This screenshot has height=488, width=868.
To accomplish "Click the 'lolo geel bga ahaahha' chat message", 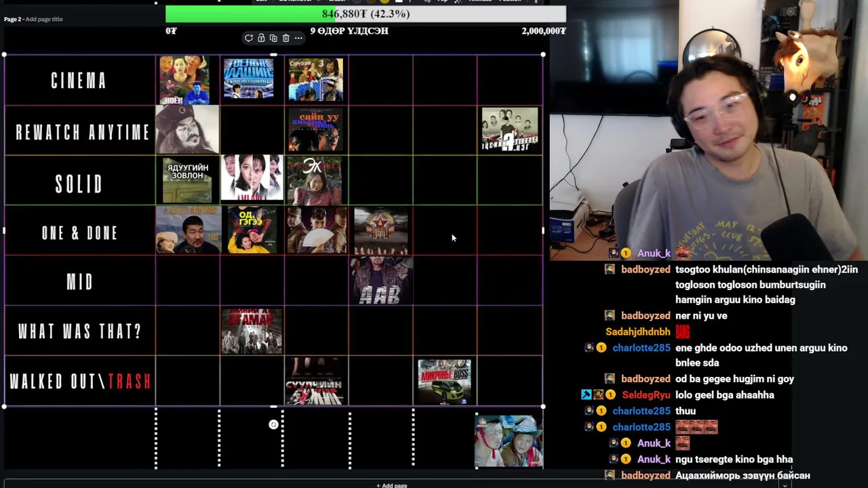I will tap(725, 394).
